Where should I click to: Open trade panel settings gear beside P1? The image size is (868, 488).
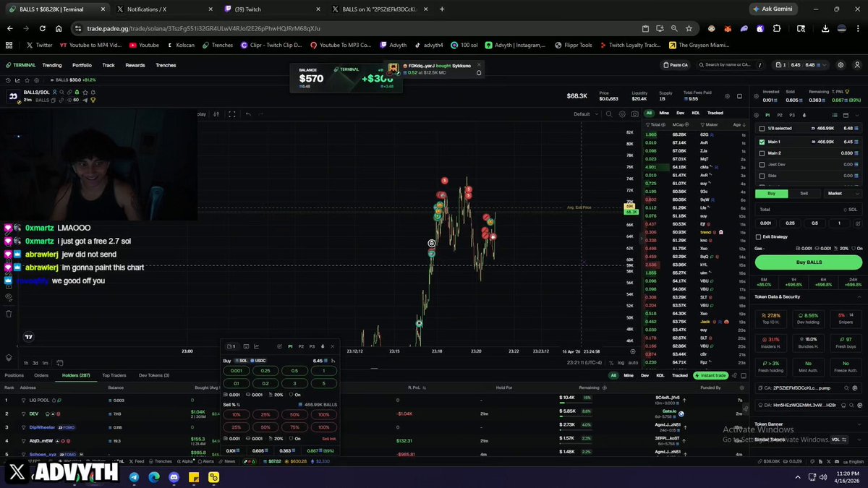point(757,115)
